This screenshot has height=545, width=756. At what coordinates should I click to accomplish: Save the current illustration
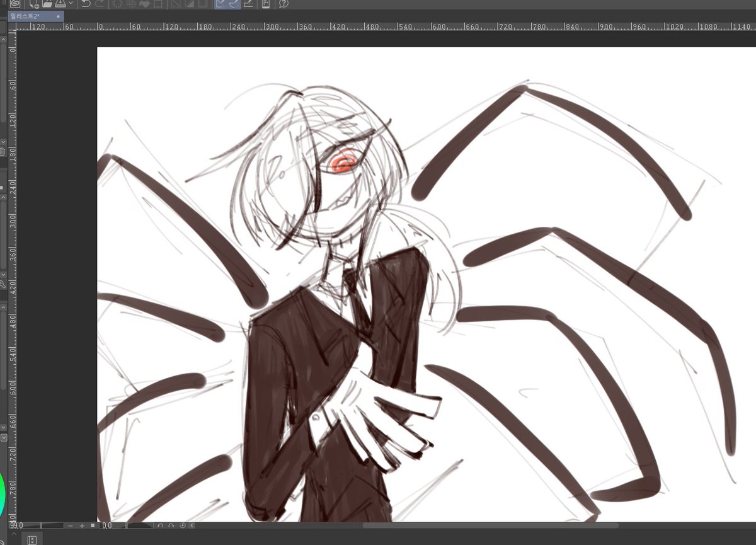coord(60,4)
